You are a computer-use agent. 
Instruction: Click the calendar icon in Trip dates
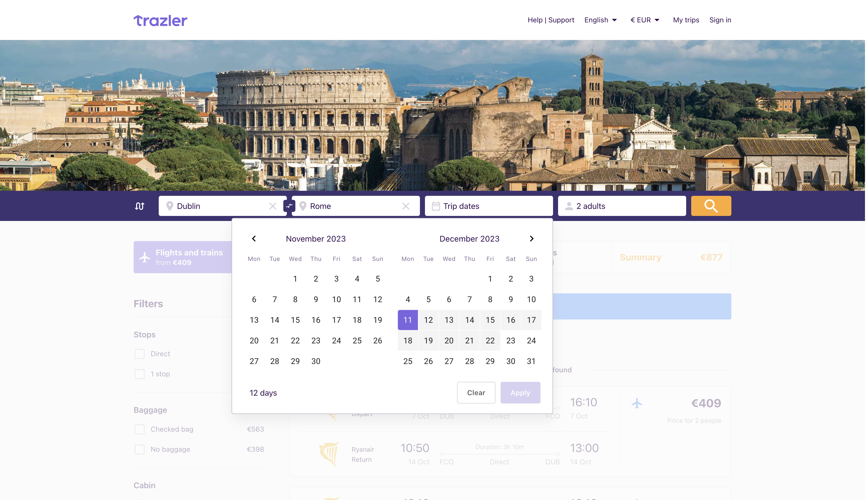pos(436,206)
